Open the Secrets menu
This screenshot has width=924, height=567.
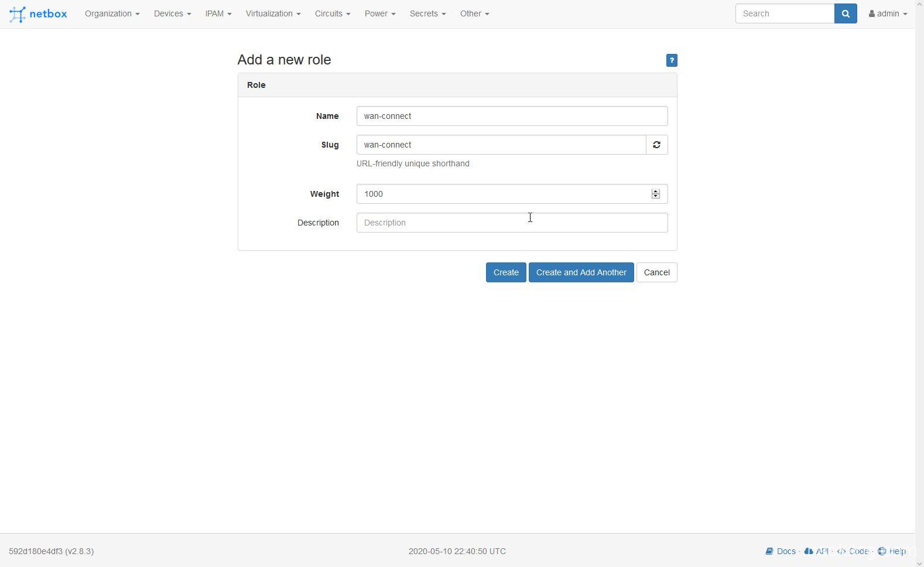pos(427,13)
